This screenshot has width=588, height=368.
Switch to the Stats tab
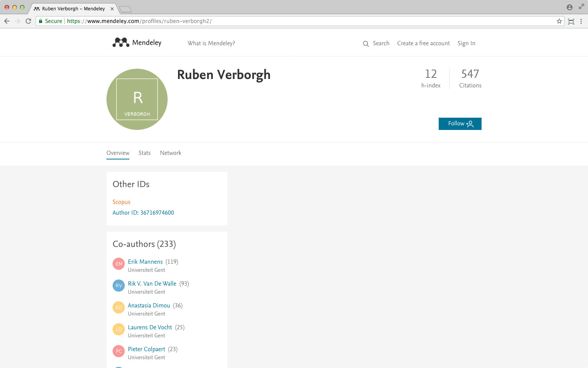(145, 153)
